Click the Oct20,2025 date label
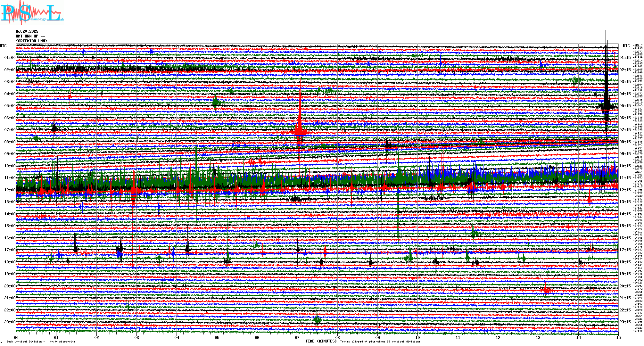644x346 pixels. pyautogui.click(x=27, y=31)
